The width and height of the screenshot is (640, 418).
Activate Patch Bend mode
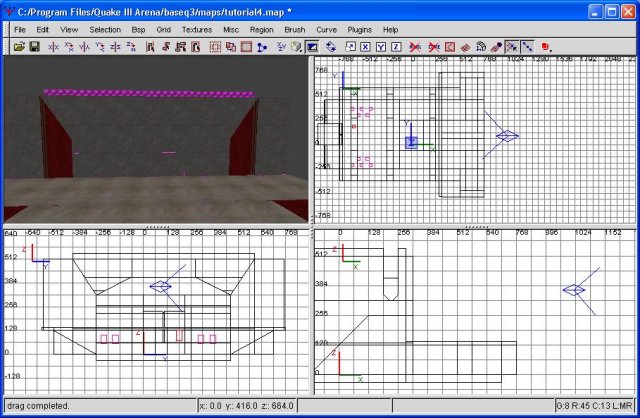click(x=481, y=47)
